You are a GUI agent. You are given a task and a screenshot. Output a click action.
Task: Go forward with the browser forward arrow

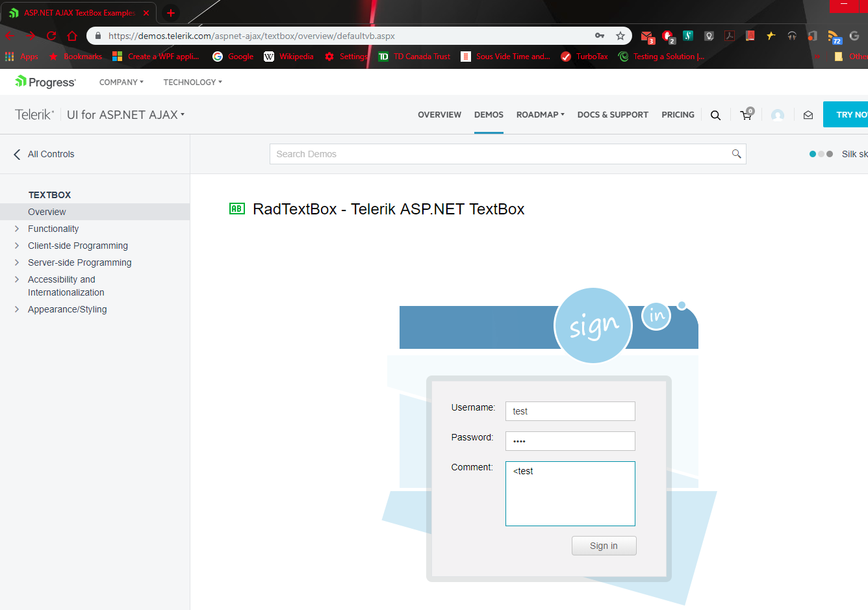[x=31, y=36]
